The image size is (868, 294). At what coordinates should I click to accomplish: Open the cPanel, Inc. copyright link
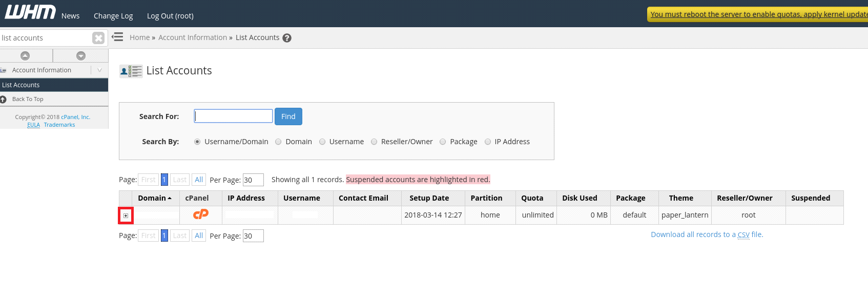(x=76, y=117)
